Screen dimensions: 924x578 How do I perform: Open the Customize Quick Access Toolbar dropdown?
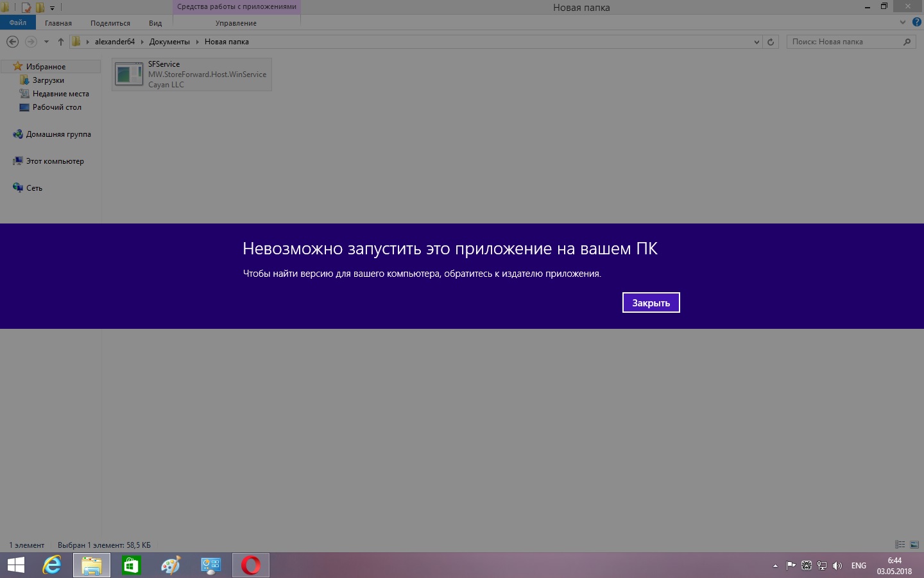52,8
